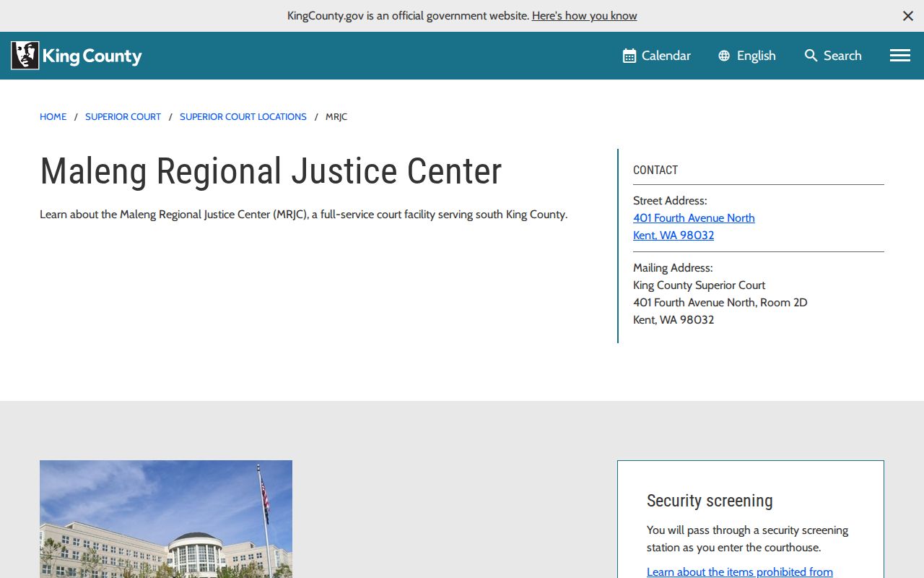
Task: Click the courthouse building photo
Action: (166, 519)
